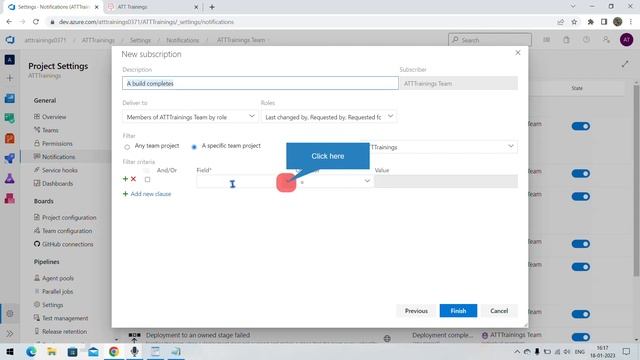This screenshot has width=640, height=360.
Task: Click the Description text field
Action: click(260, 83)
